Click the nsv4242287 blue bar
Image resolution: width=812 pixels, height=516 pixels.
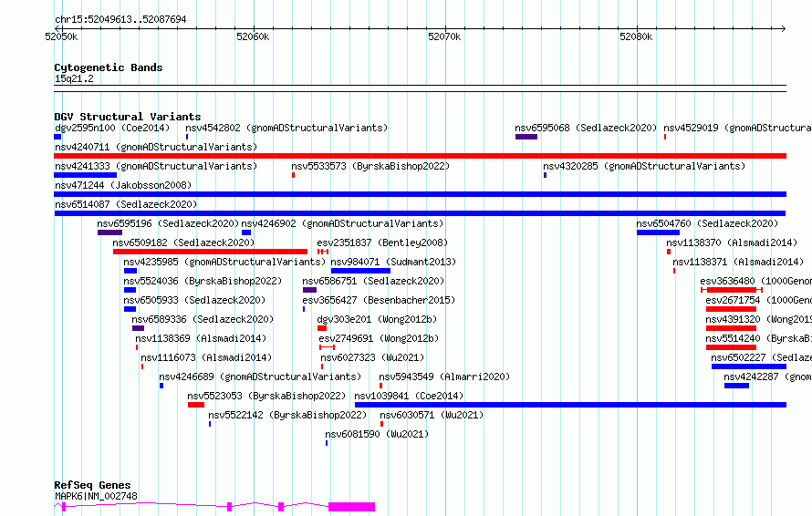pos(736,386)
